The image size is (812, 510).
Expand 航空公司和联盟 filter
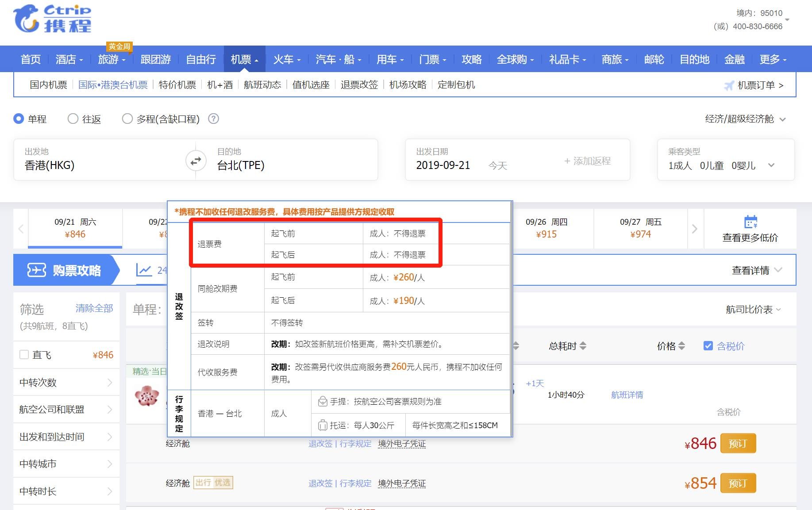click(x=66, y=410)
